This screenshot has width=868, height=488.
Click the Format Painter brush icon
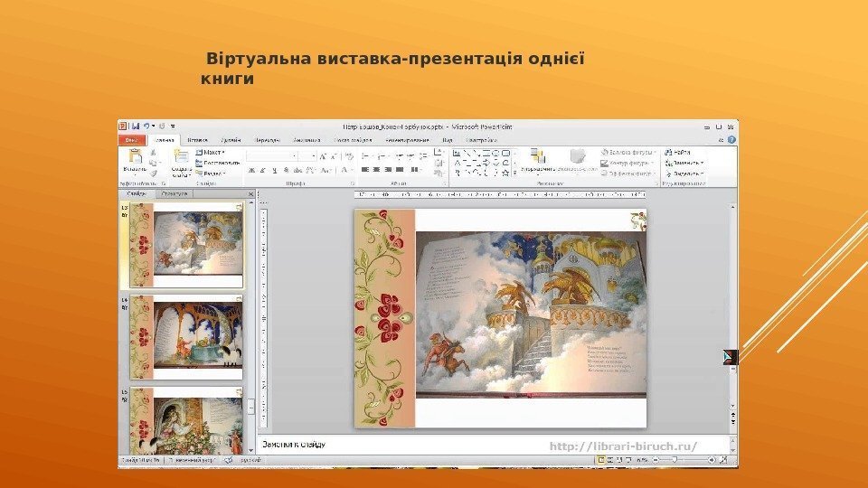click(x=154, y=174)
